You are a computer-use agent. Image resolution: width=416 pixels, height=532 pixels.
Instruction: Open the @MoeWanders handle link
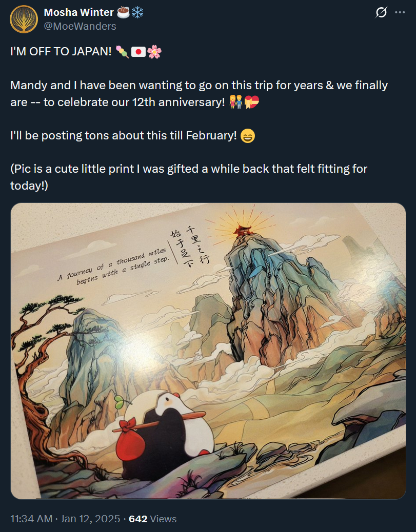pyautogui.click(x=80, y=26)
